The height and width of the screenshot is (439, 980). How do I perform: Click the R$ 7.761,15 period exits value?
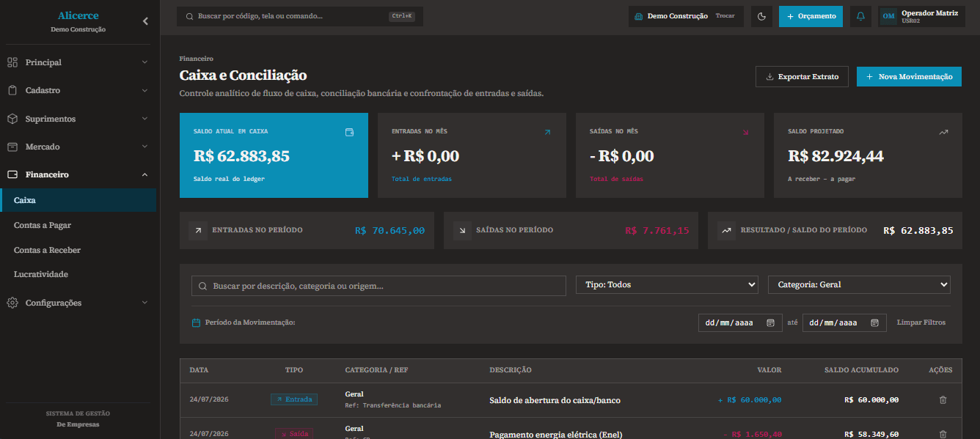tap(657, 230)
